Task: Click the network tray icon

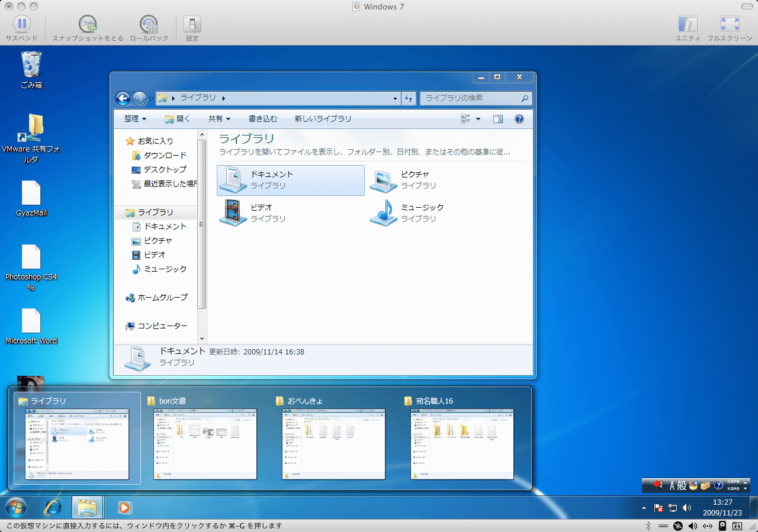Action: (x=673, y=508)
